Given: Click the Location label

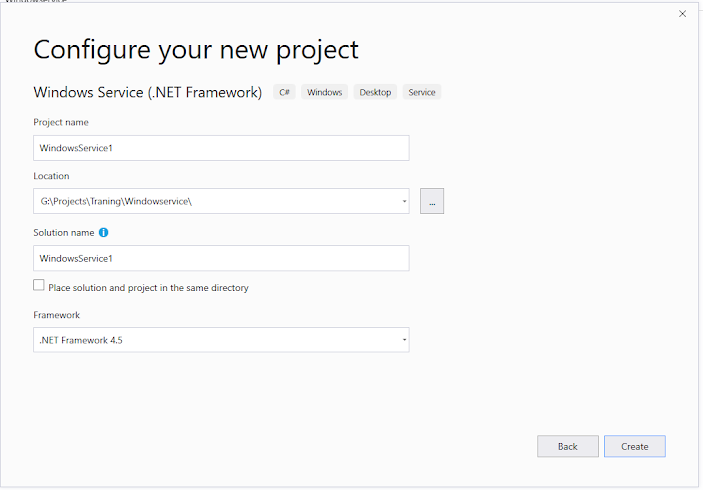Looking at the screenshot, I should (51, 176).
